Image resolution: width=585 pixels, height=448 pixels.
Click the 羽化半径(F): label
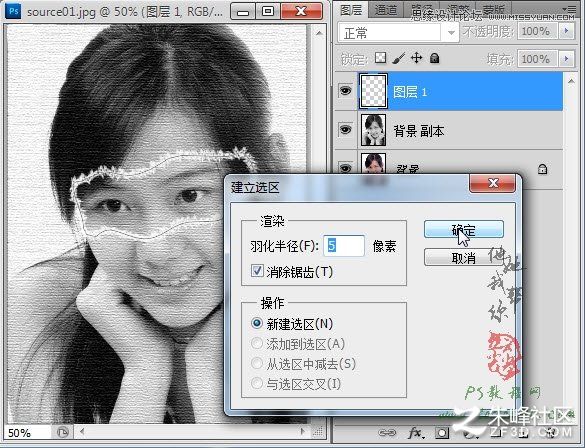285,246
